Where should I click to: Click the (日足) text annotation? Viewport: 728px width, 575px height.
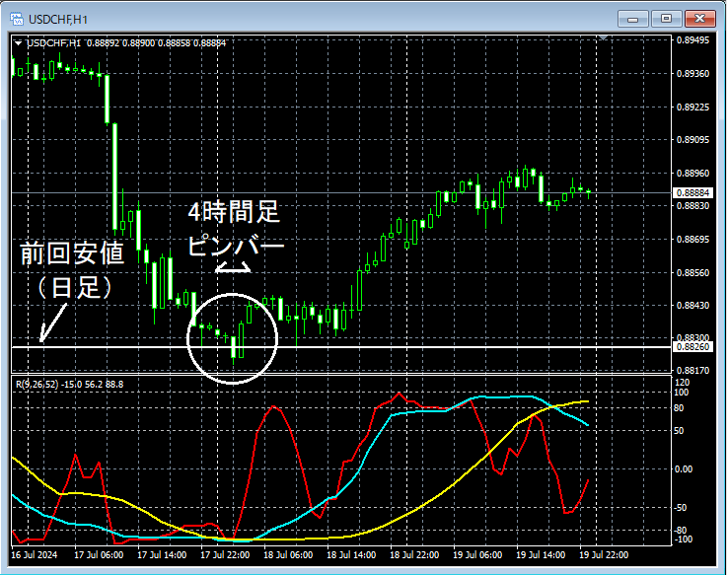75,288
